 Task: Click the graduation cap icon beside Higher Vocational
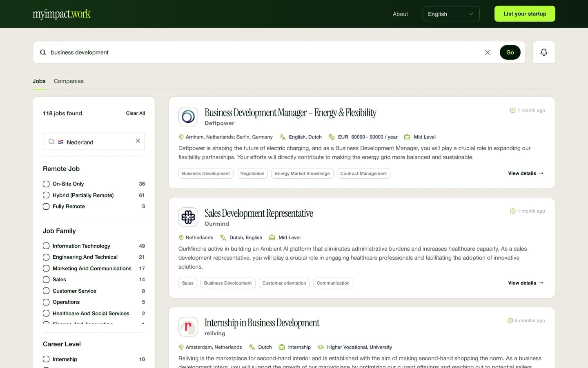coord(321,347)
